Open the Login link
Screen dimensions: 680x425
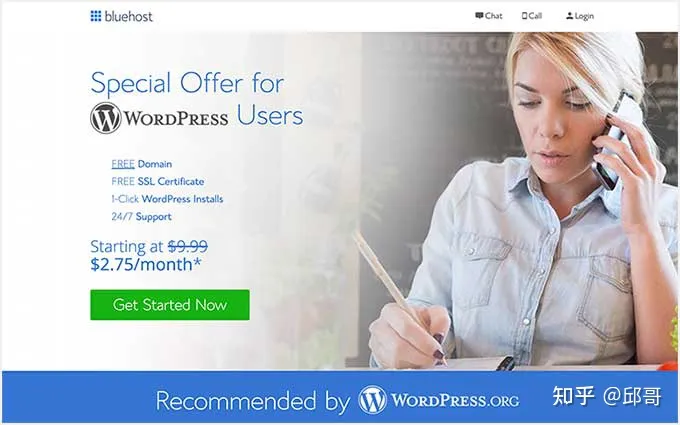(580, 16)
